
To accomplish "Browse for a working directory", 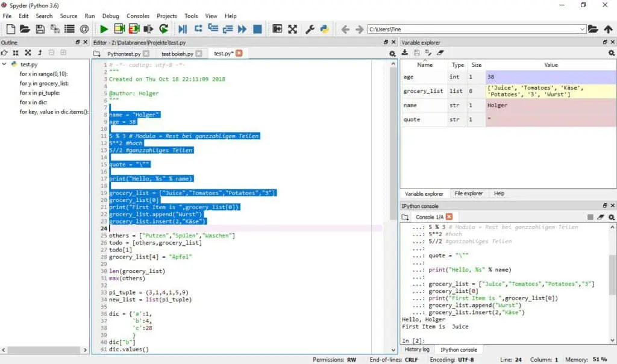I will [593, 29].
